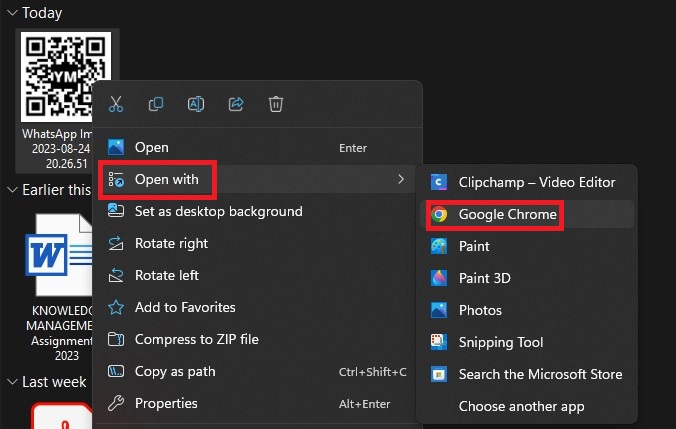Viewport: 676px width, 429px height.
Task: Click Set as desktop background
Action: point(218,211)
